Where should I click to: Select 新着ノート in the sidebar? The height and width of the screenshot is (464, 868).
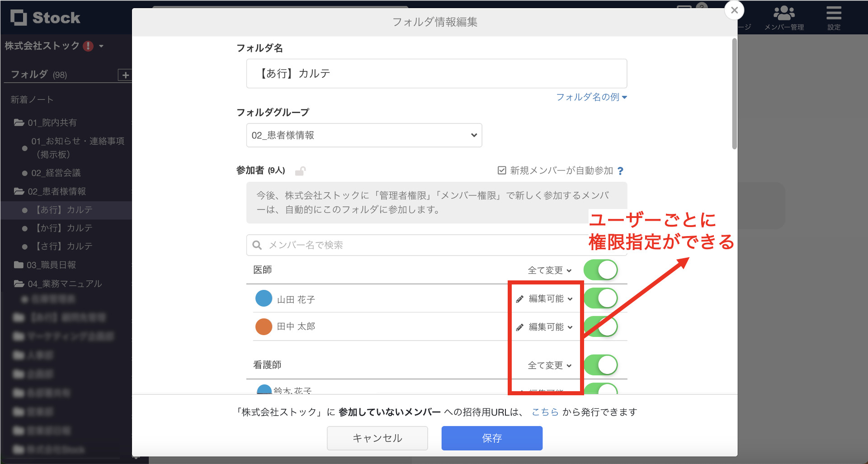point(30,99)
